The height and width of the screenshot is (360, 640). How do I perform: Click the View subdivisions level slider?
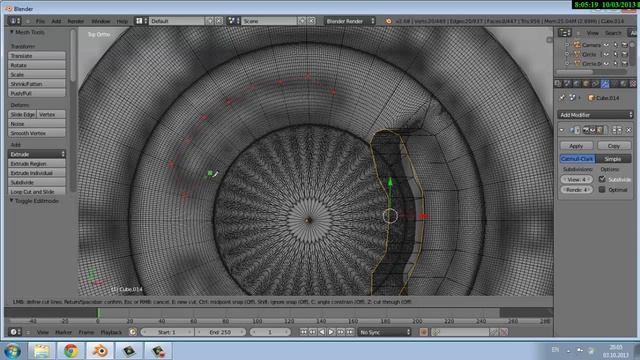(576, 179)
